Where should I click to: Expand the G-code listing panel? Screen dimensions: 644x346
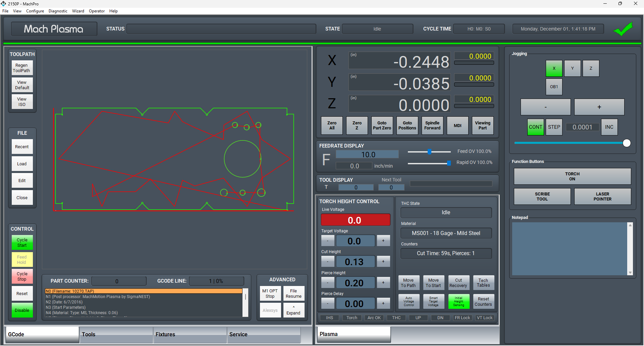point(293,310)
